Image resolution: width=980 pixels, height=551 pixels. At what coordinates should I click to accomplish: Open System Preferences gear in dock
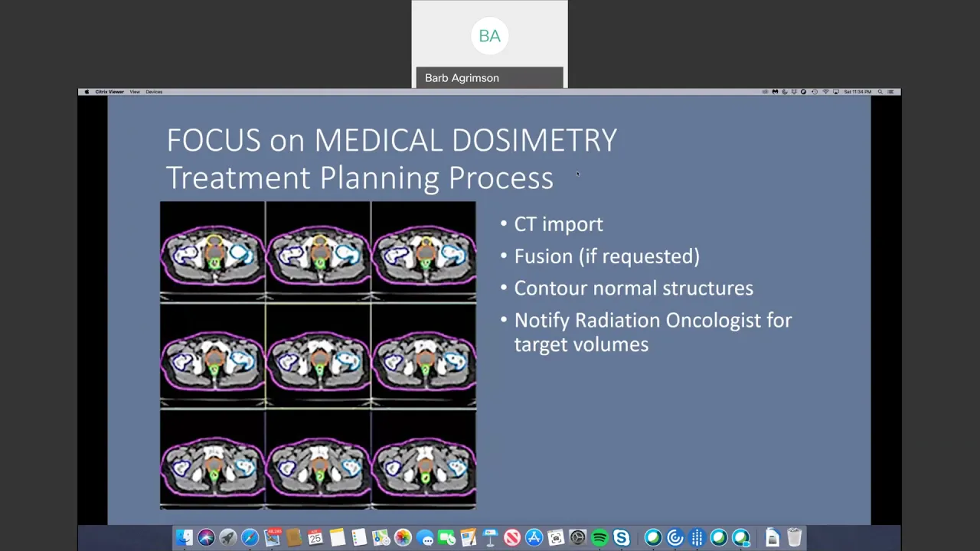[578, 538]
